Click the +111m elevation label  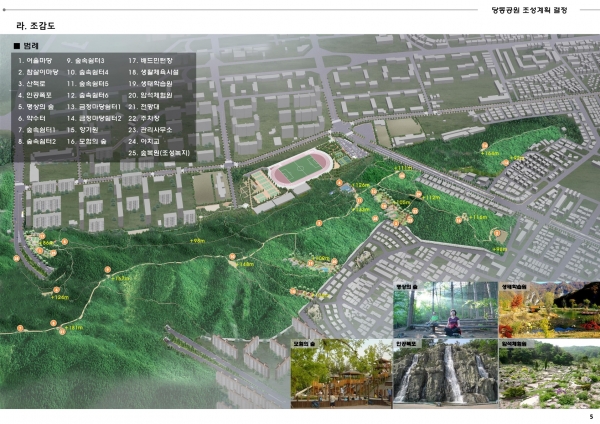403,168
